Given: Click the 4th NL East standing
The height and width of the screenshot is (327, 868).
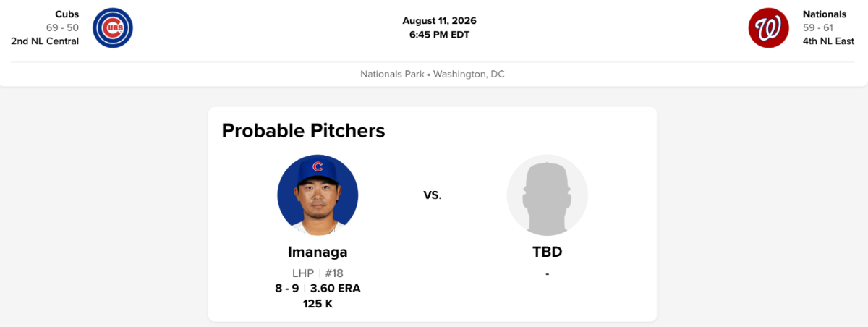Looking at the screenshot, I should tap(828, 41).
